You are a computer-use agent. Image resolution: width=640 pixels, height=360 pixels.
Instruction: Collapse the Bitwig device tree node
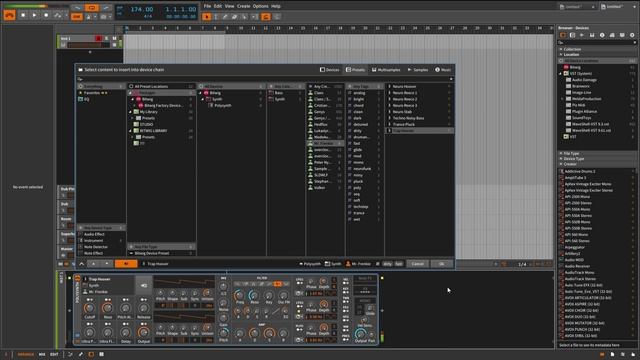tap(201, 93)
